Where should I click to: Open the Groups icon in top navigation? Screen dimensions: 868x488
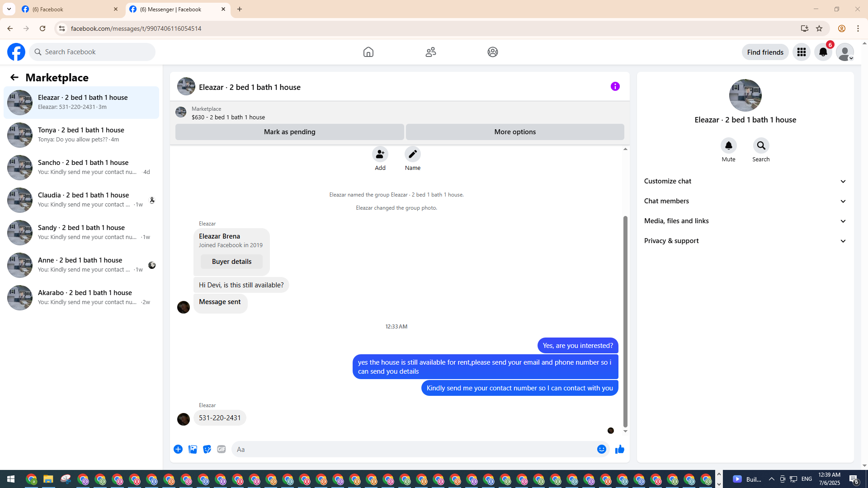pyautogui.click(x=492, y=52)
